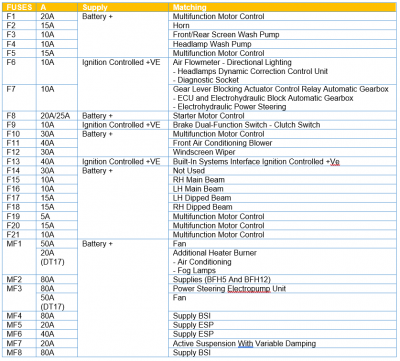Screen dimensions: 400x361
Task: Select the Windscreen Wiper cell
Action: (x=282, y=152)
